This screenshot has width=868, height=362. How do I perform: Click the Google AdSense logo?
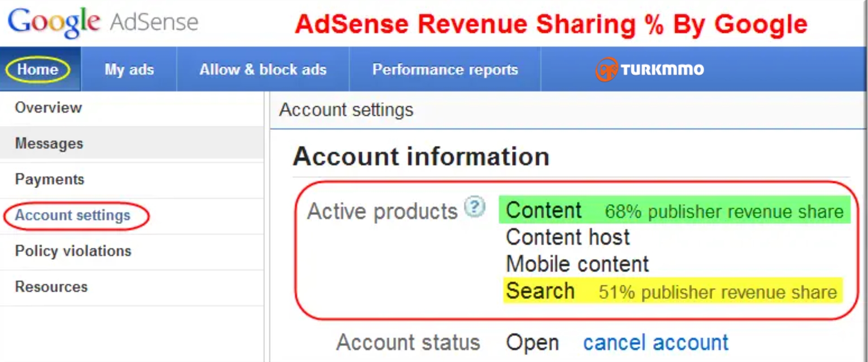(103, 22)
